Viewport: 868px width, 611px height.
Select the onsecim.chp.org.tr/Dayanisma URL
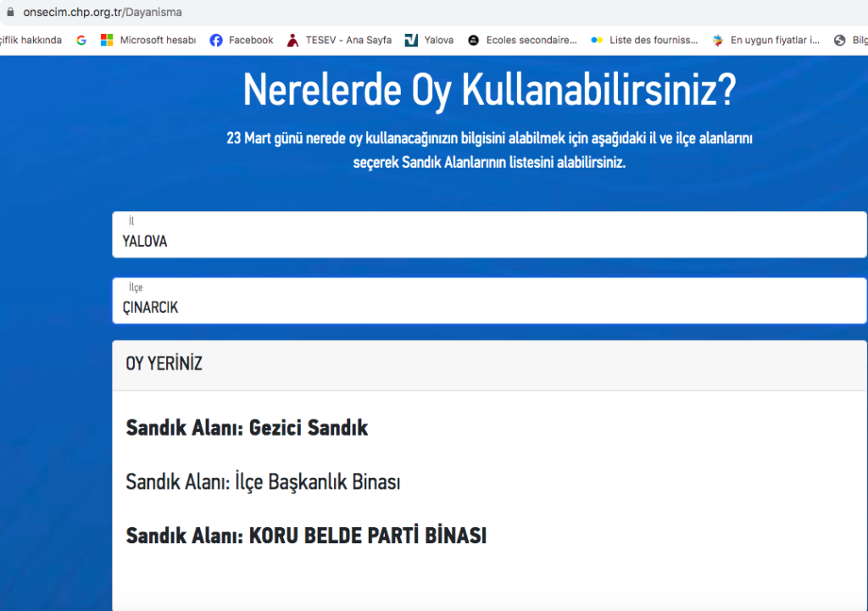pos(103,12)
